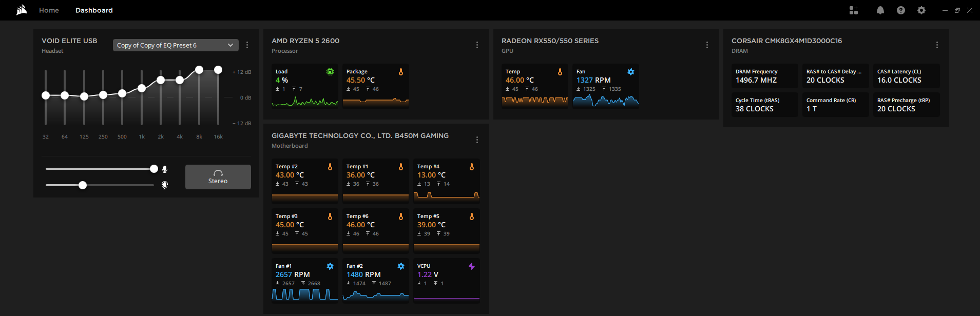This screenshot has width=980, height=316.
Task: Click the VCPU 1.22 V value
Action: [428, 274]
